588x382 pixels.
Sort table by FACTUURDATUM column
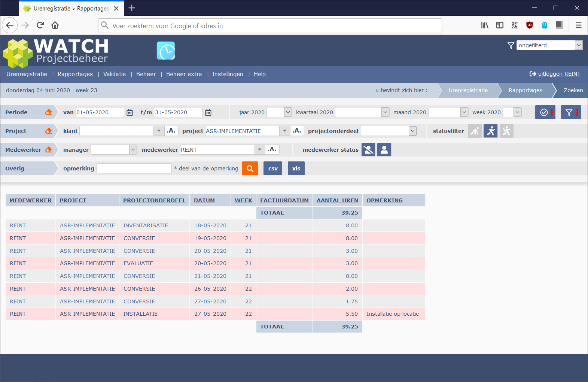pyautogui.click(x=284, y=200)
